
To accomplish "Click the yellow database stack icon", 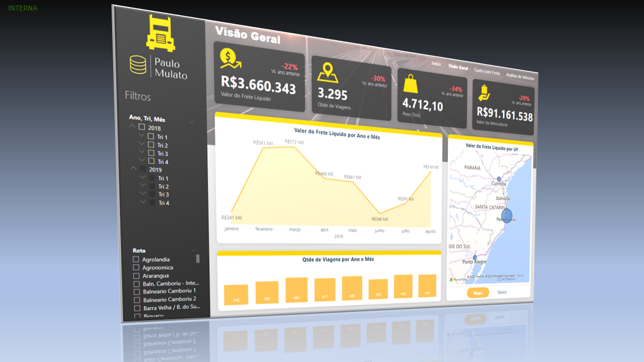I will (138, 65).
